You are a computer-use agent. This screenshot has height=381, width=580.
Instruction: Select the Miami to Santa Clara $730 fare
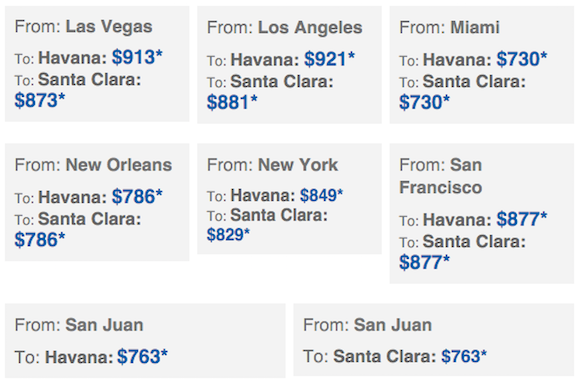[424, 102]
